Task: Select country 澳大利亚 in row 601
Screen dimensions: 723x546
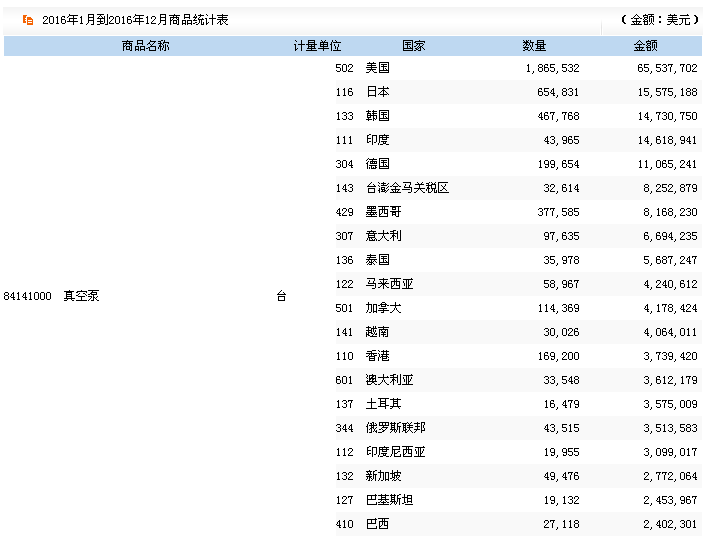Action: pyautogui.click(x=390, y=380)
